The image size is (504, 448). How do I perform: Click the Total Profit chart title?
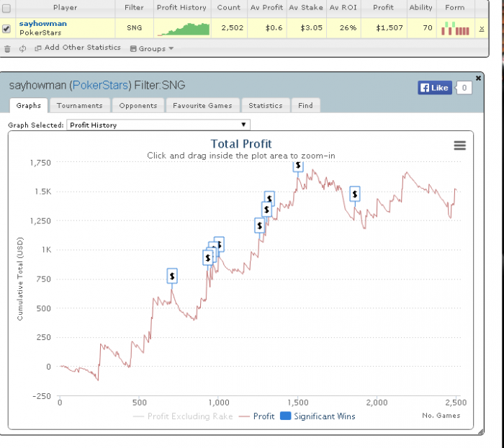pos(241,144)
